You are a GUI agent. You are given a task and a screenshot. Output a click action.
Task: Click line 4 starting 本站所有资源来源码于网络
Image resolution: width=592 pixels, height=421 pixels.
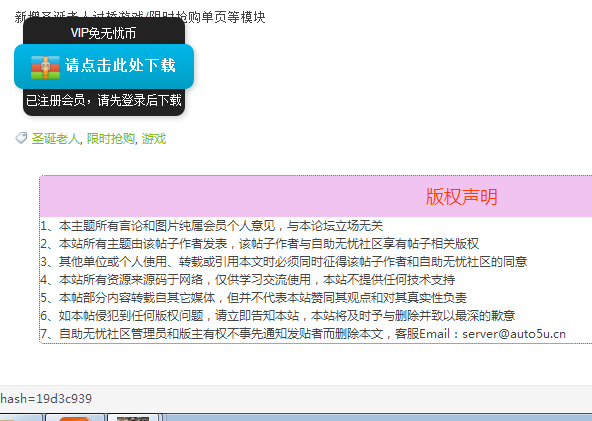point(248,280)
